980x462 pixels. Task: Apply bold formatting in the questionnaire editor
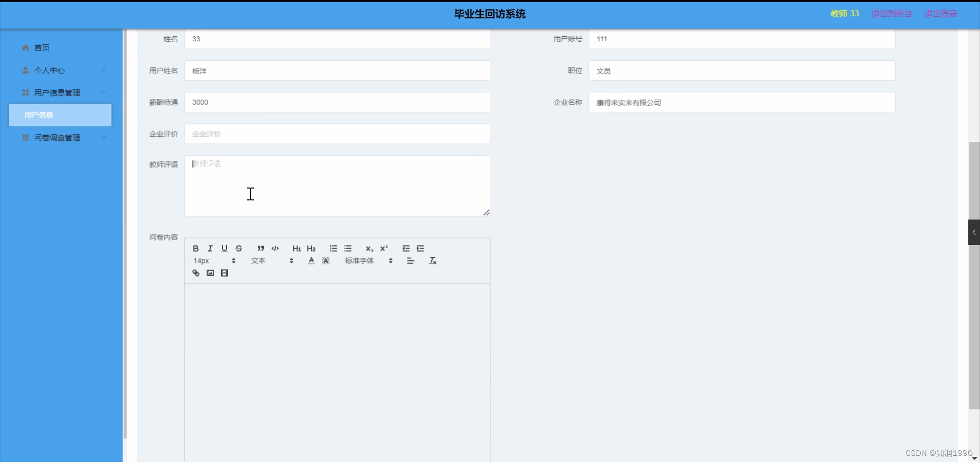[195, 249]
